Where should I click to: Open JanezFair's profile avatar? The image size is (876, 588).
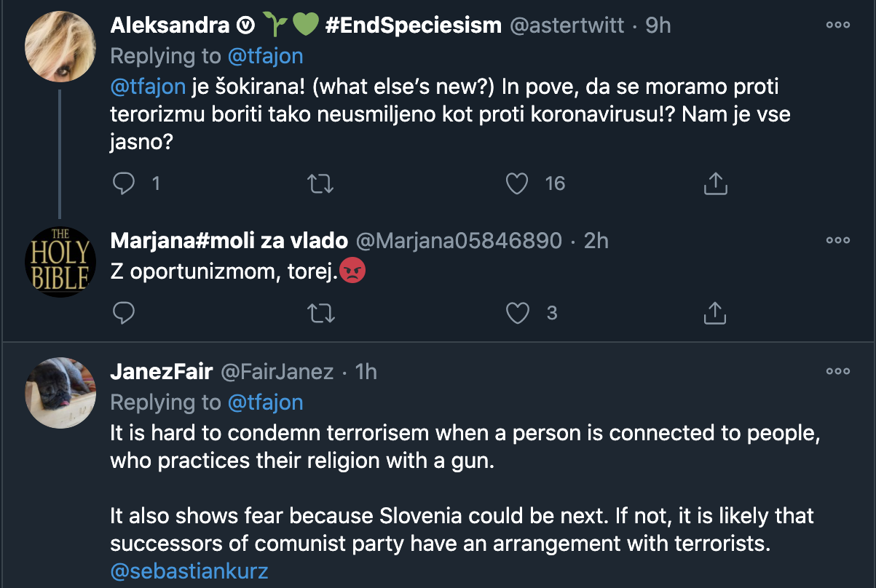coord(60,393)
